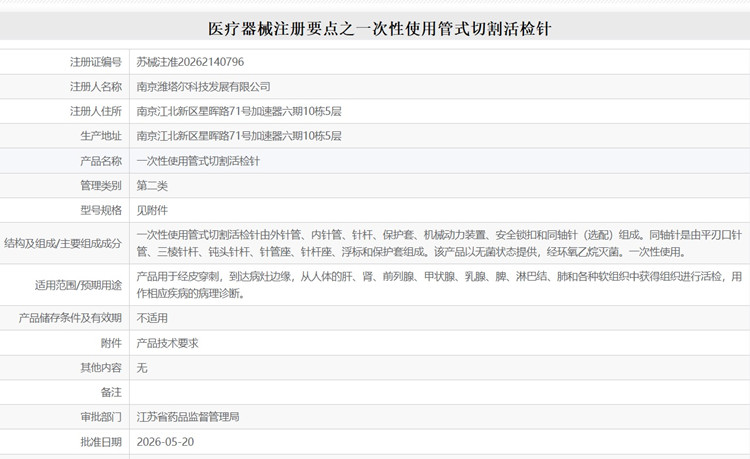The image size is (750, 459).
Task: Click the label 批准日期
Action: (101, 442)
